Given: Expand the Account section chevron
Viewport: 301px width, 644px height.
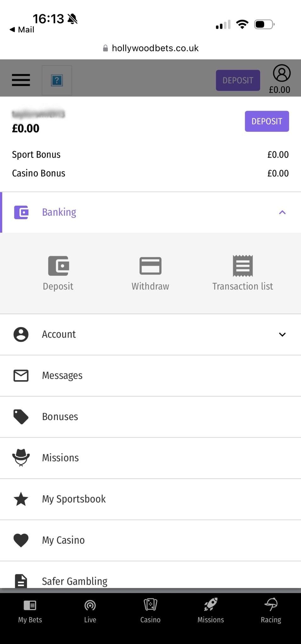Looking at the screenshot, I should click(282, 335).
